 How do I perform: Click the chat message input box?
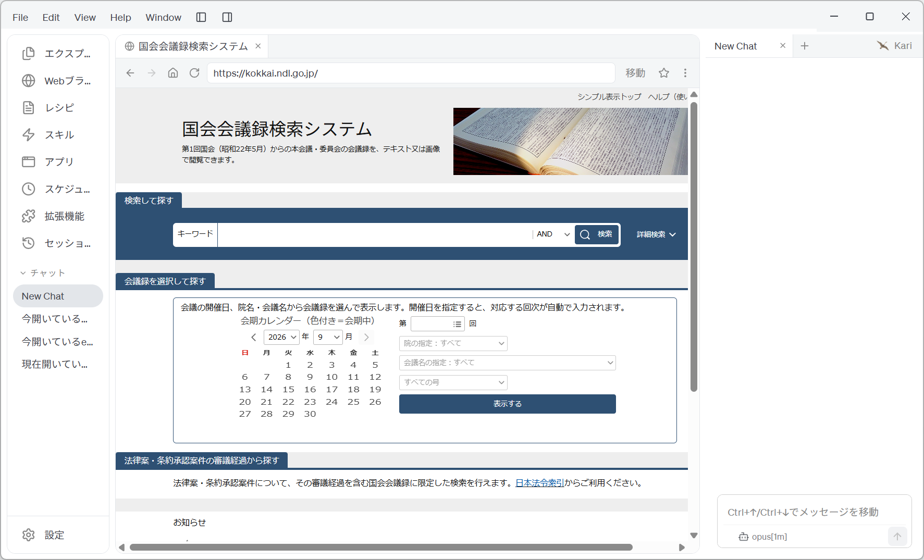[814, 512]
